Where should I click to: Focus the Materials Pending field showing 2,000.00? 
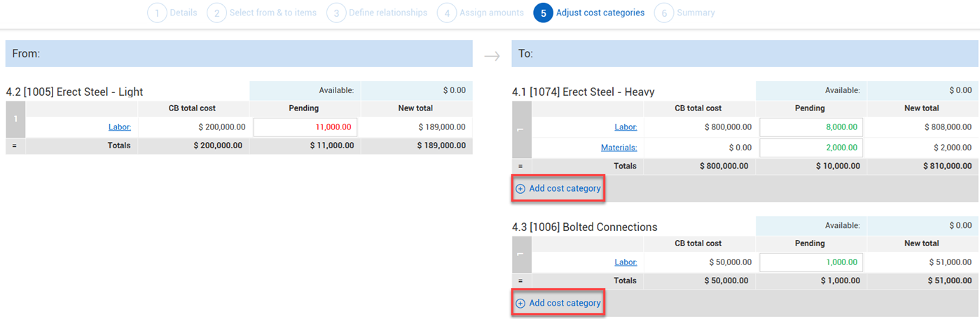(810, 148)
